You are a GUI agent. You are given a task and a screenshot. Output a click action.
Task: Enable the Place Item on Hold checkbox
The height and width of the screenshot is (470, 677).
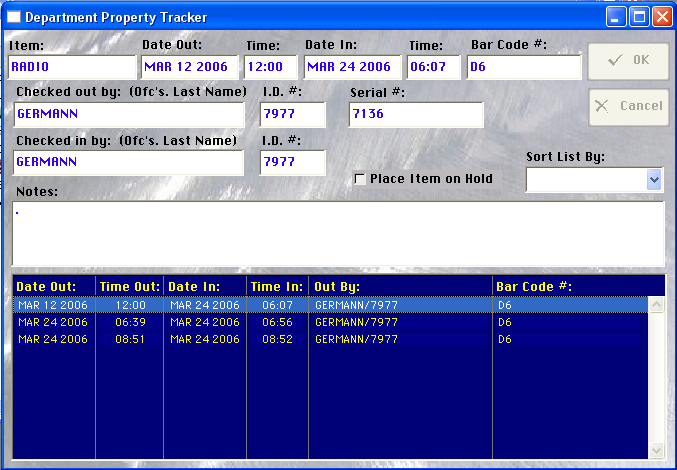point(360,179)
